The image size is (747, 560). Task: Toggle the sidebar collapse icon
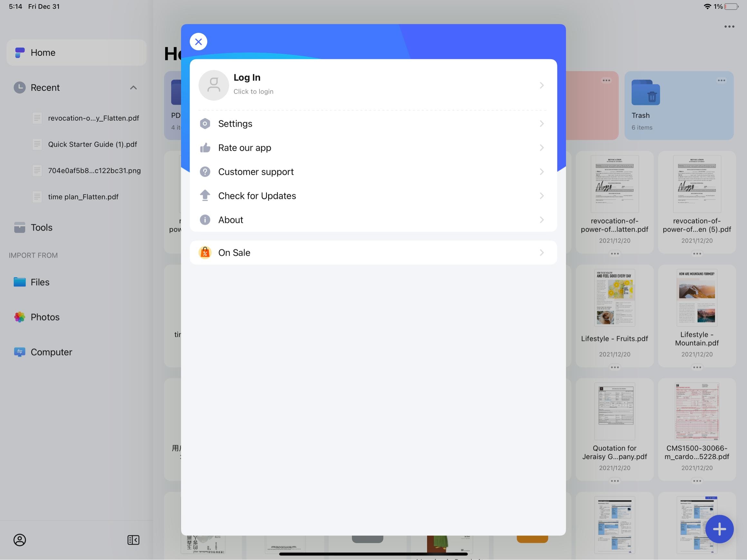[133, 540]
